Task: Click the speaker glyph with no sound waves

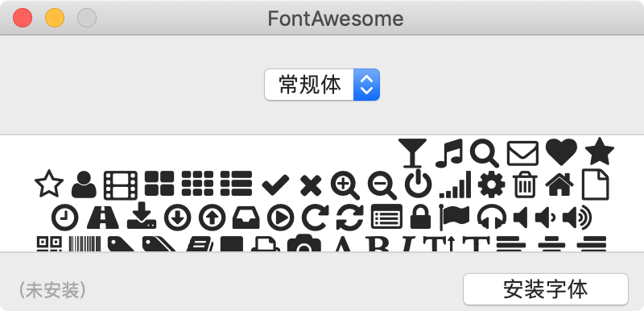Action: pyautogui.click(x=520, y=218)
